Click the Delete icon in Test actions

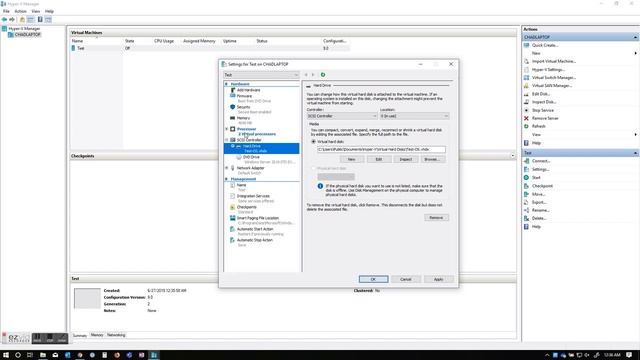(x=527, y=218)
